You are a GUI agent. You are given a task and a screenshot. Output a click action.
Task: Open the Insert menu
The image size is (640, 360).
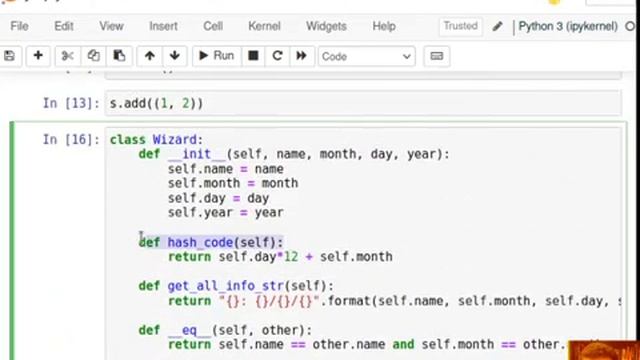(x=163, y=26)
